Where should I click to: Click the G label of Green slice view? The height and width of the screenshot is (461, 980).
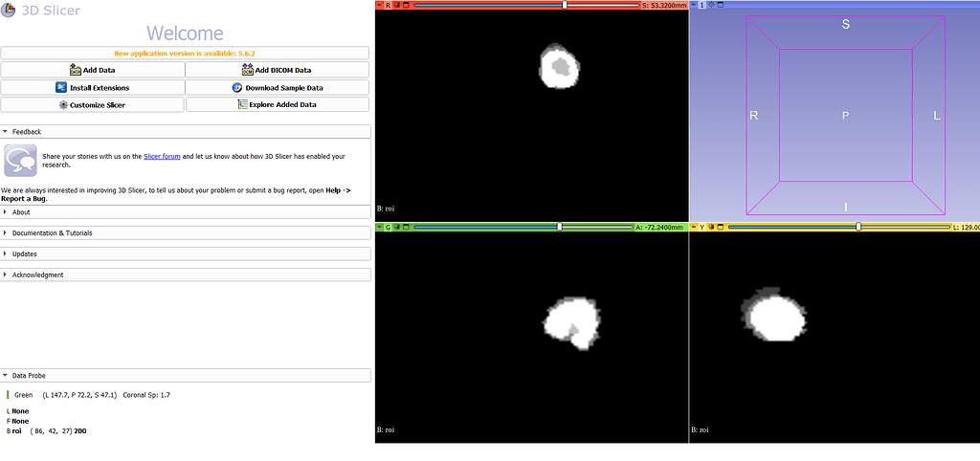pyautogui.click(x=389, y=228)
